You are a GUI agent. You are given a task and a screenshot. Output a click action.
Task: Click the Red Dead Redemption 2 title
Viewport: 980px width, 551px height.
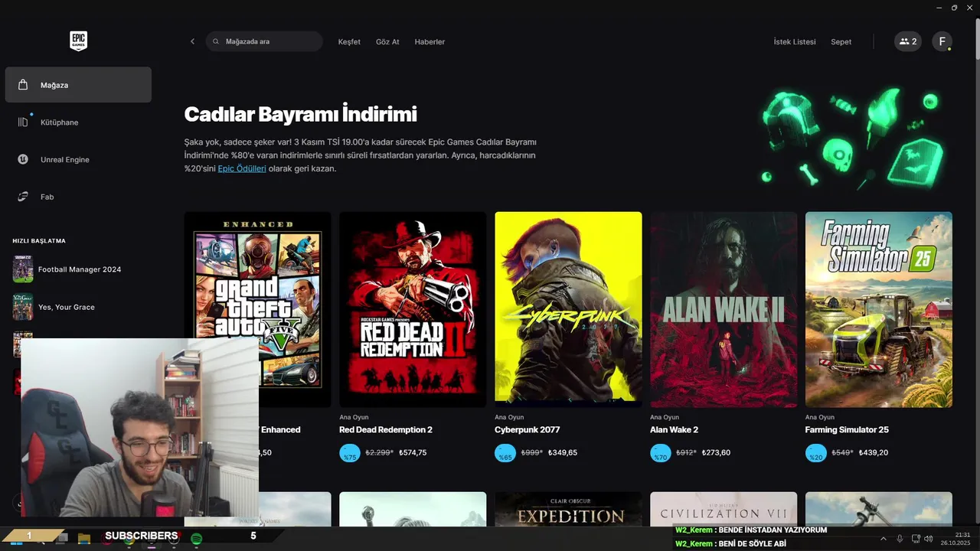point(386,430)
